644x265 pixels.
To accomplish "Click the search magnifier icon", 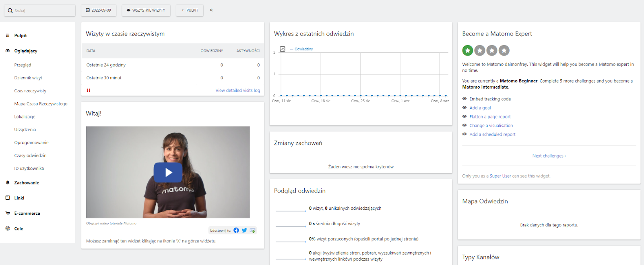I will tap(10, 10).
